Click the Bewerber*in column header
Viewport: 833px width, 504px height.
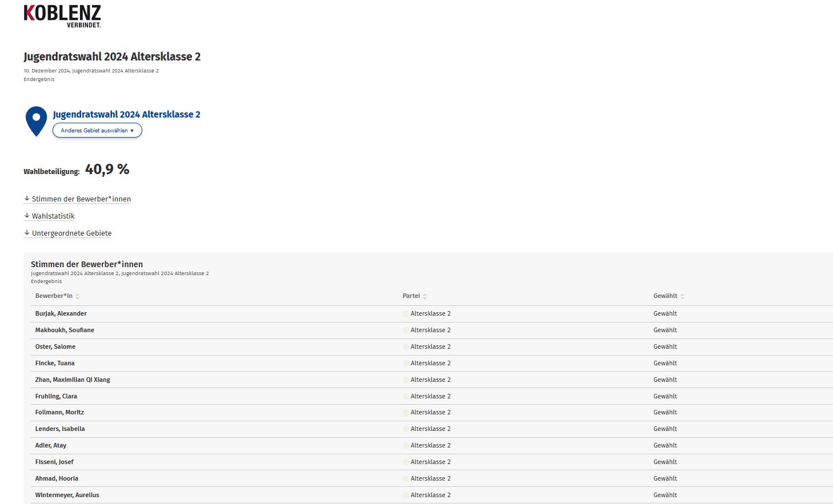[x=54, y=296]
